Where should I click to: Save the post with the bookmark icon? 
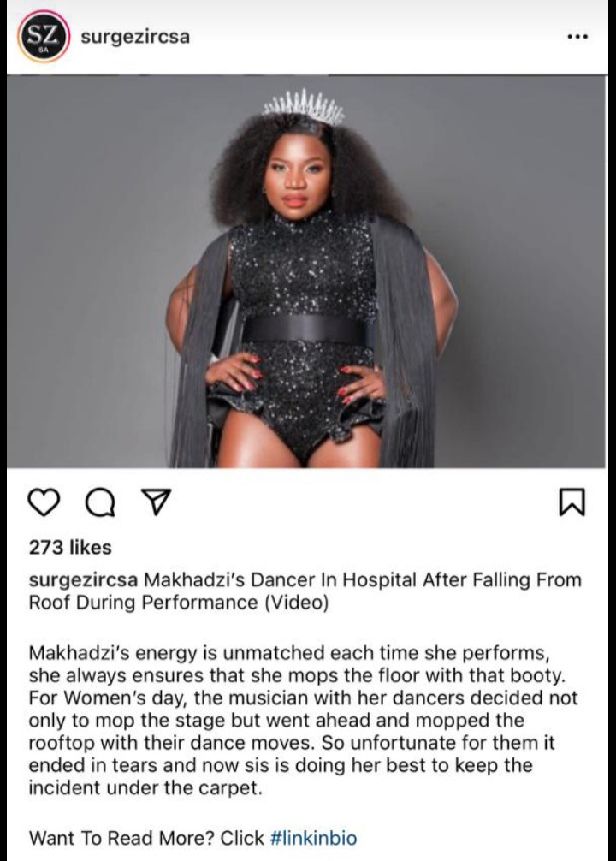coord(572,502)
